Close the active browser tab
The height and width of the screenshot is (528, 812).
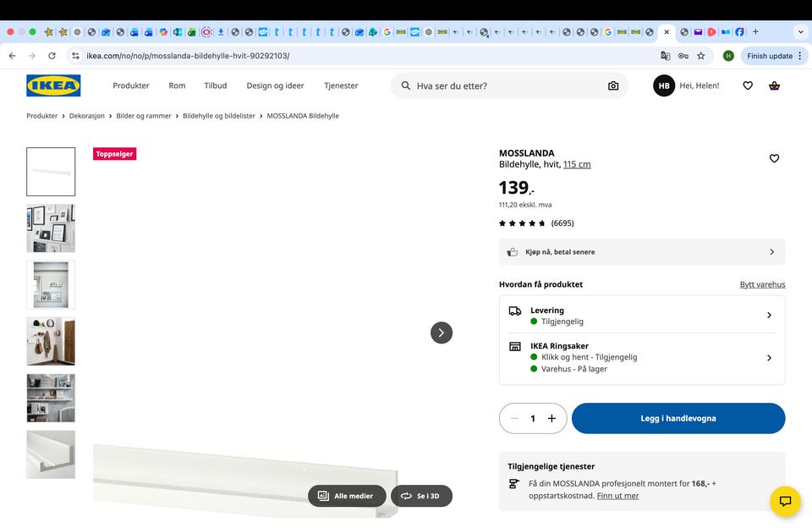click(667, 32)
